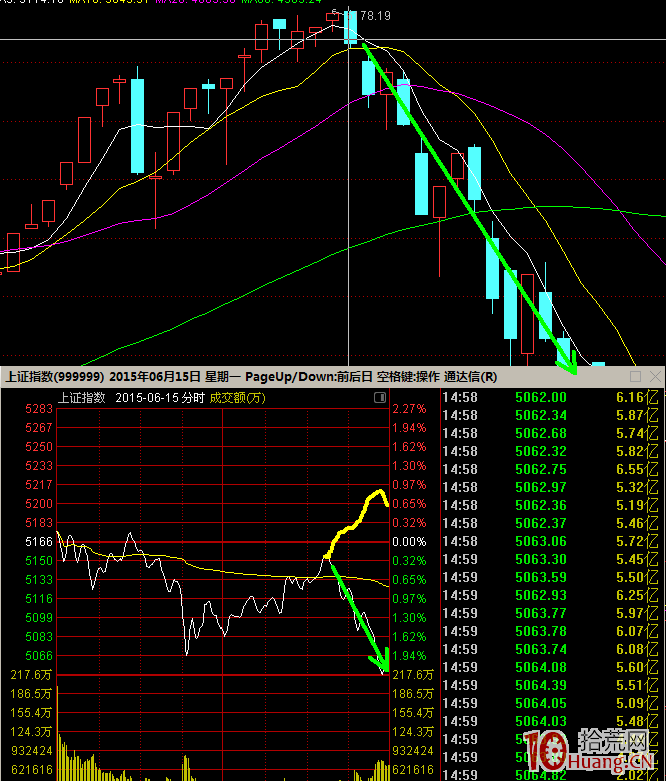Select the tick row with price 5063.78
666x781 pixels.
pos(550,631)
